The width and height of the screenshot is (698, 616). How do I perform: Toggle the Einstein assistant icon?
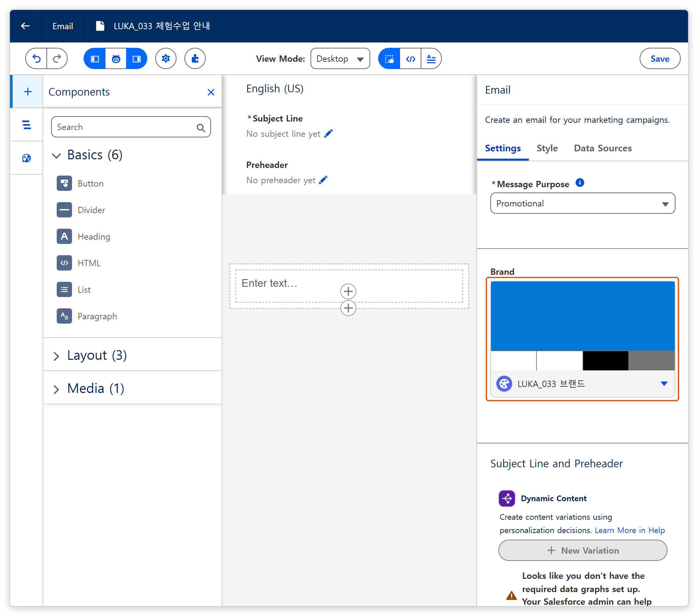(x=116, y=59)
